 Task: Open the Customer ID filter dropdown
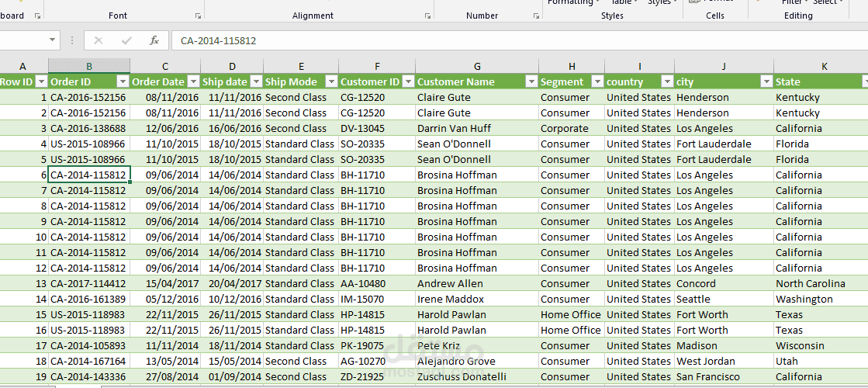click(408, 82)
